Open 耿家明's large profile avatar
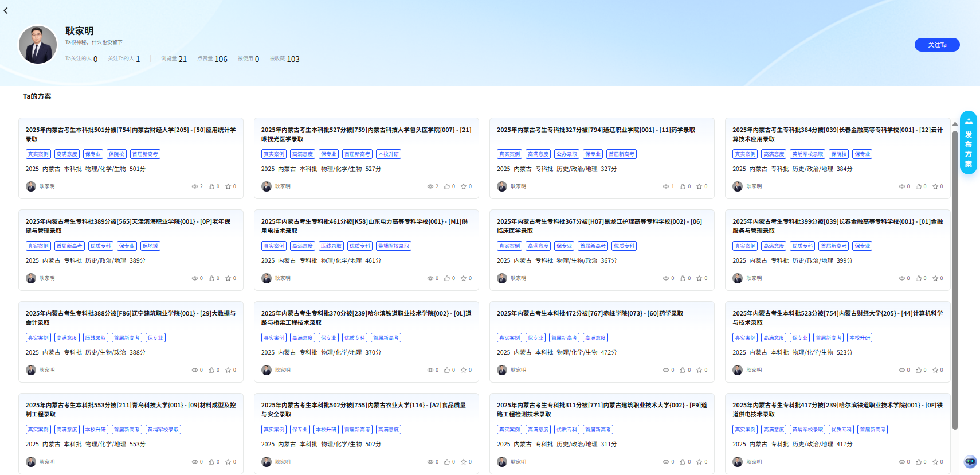Screen dimensions: 980x475 (x=38, y=45)
